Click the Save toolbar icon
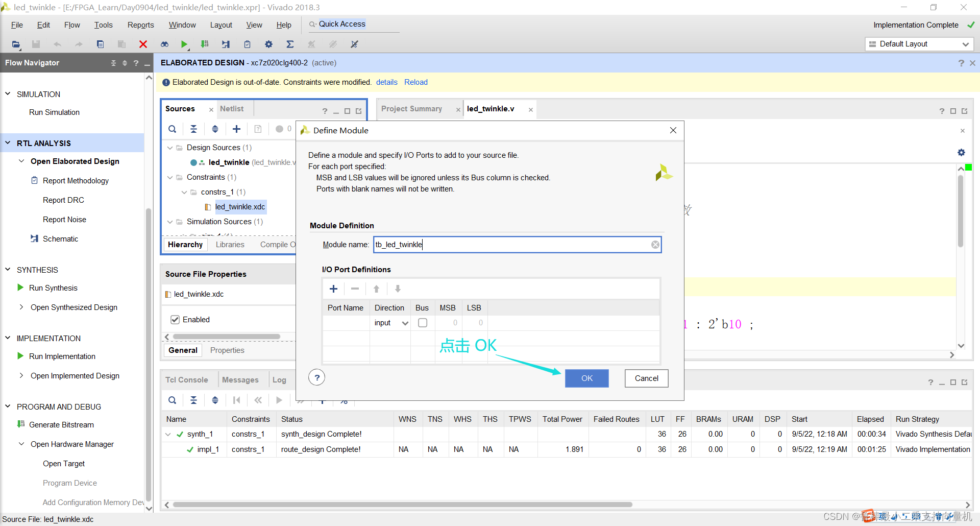 tap(36, 44)
